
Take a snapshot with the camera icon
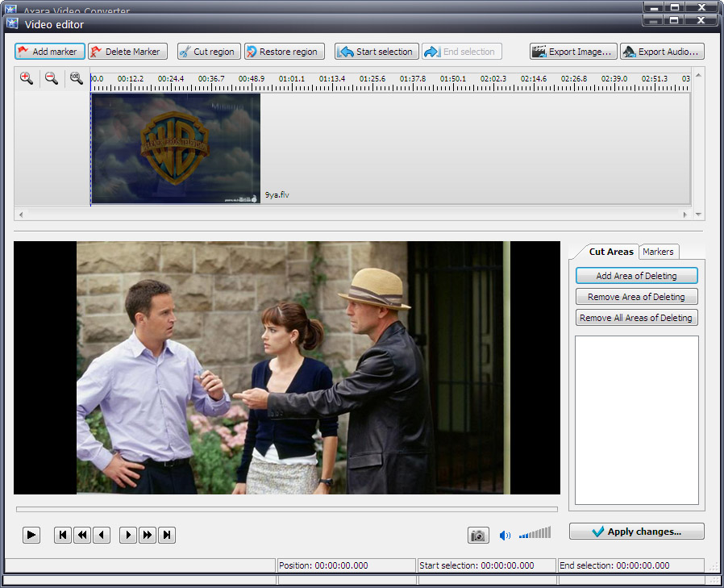click(x=478, y=535)
